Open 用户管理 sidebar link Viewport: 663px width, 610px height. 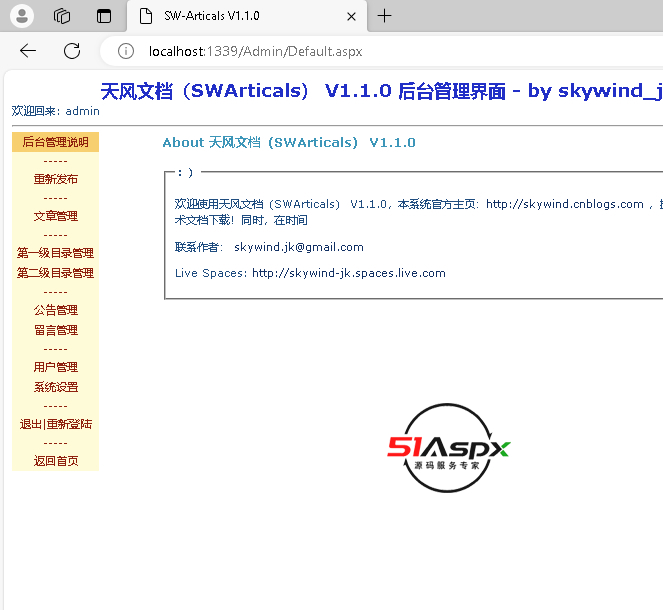coord(55,367)
